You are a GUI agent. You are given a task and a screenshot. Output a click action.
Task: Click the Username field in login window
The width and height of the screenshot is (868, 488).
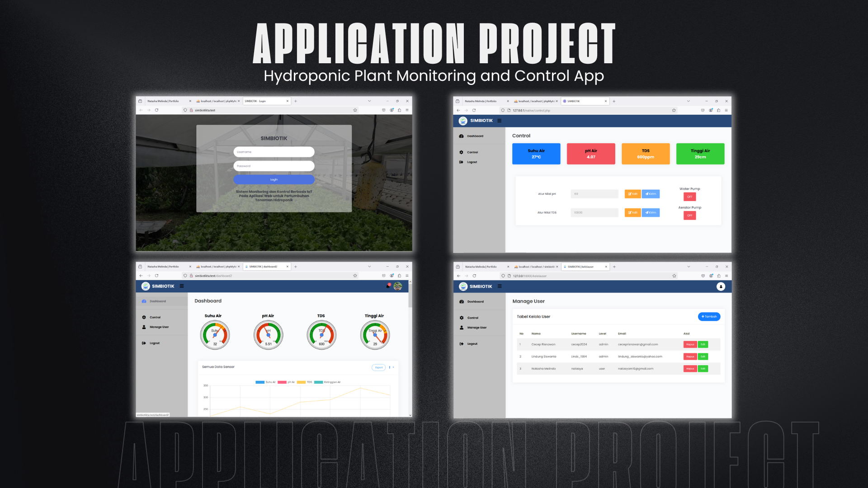click(x=274, y=152)
